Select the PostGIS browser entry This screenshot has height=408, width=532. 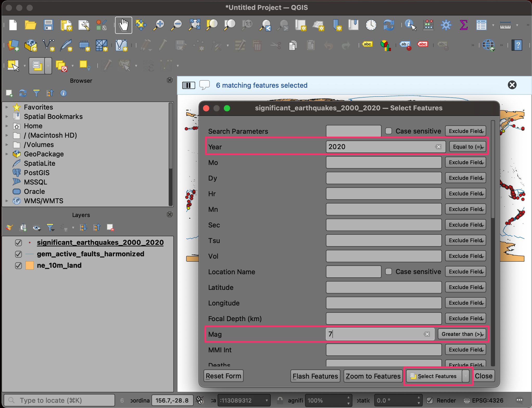click(36, 173)
